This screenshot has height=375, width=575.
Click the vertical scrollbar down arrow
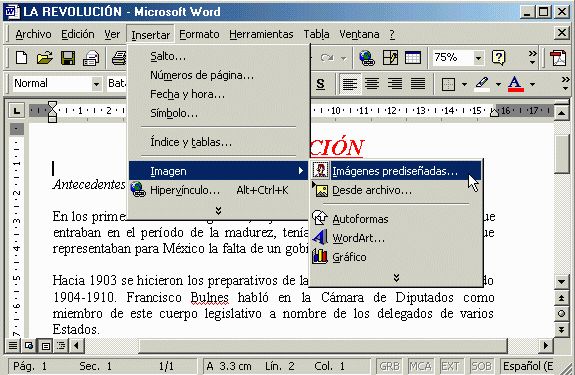[x=561, y=282]
